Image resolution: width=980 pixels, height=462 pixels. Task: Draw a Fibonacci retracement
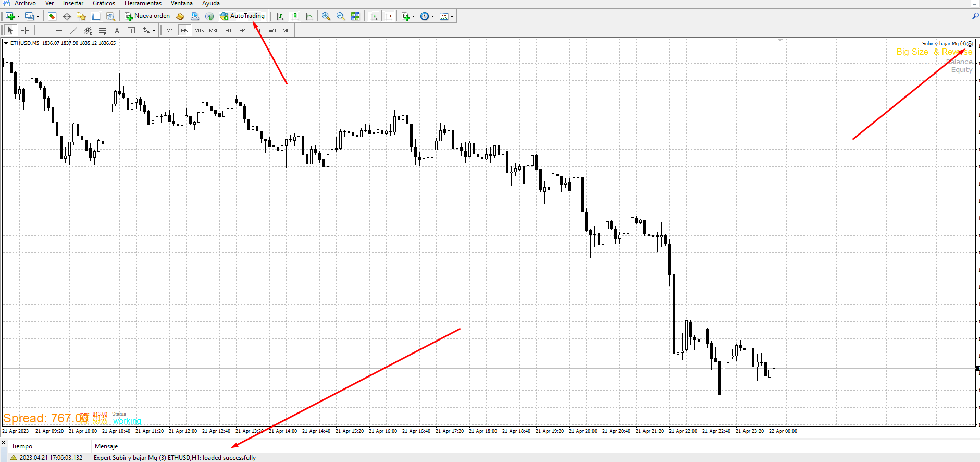pyautogui.click(x=103, y=30)
